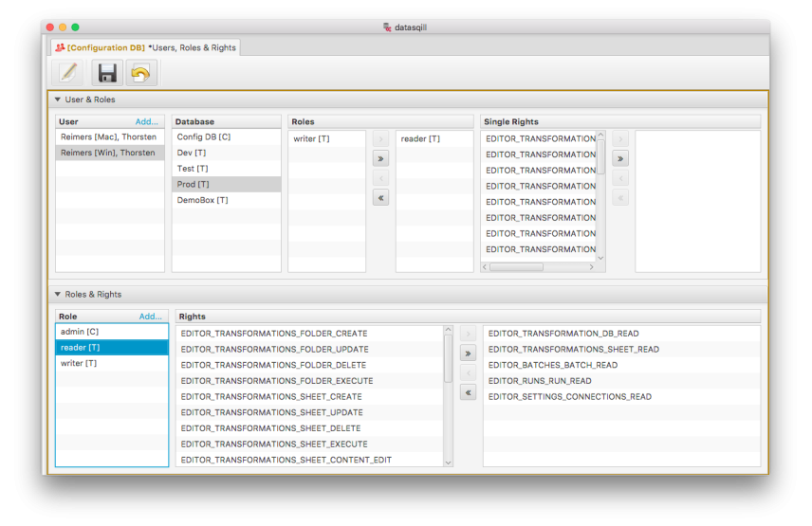812x526 pixels.
Task: Click the » button beside Single Rights list
Action: [x=621, y=159]
